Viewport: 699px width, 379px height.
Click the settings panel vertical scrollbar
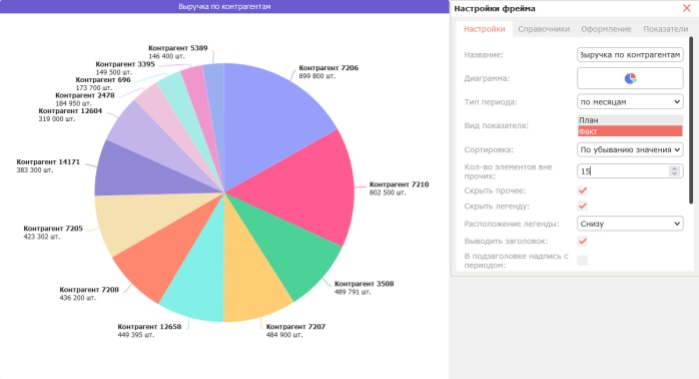(x=691, y=120)
